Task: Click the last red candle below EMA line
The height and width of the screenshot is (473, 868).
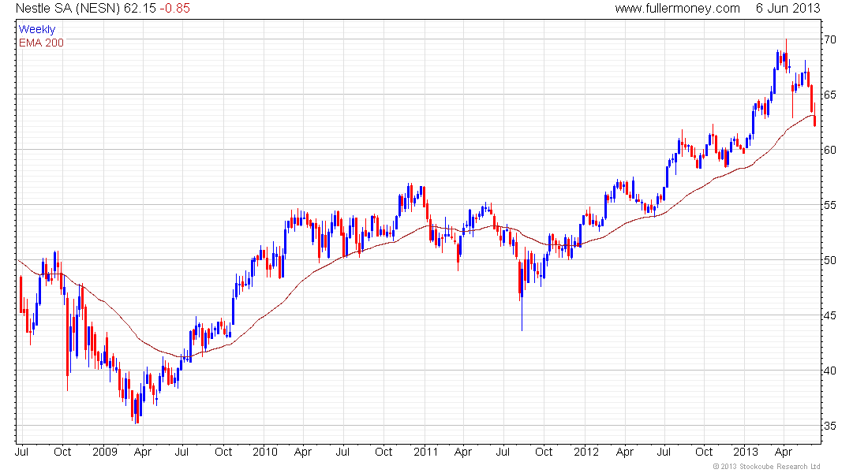Action: 815,114
